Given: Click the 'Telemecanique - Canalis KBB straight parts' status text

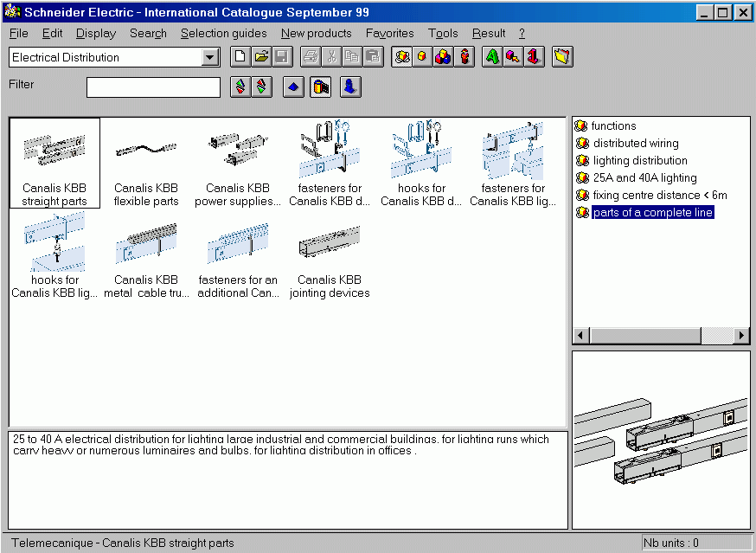Looking at the screenshot, I should [123, 543].
